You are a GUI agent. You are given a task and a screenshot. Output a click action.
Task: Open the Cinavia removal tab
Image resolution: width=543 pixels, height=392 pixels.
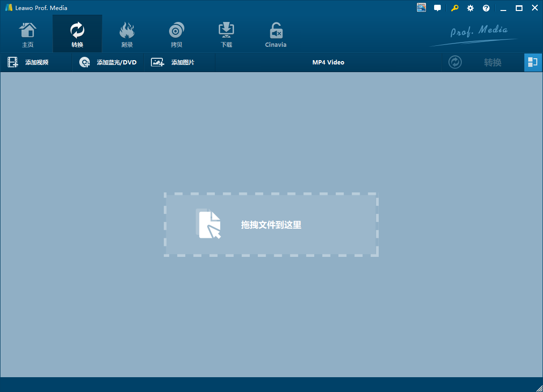[x=276, y=34]
